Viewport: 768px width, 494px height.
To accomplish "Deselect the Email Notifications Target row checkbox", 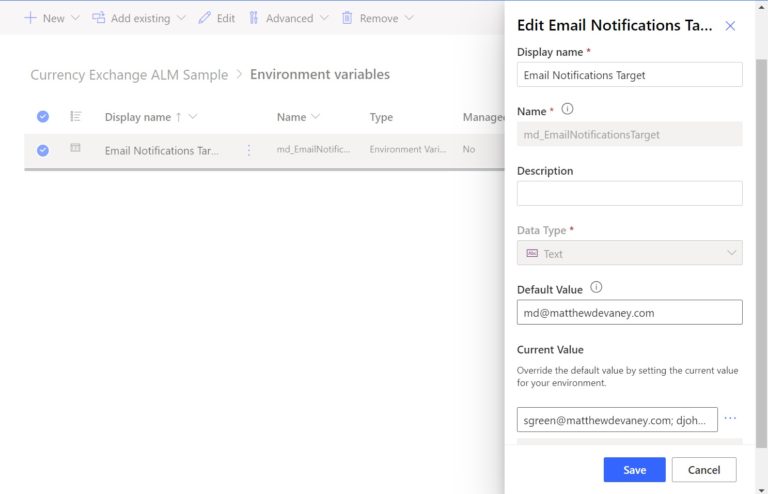I will click(x=43, y=150).
